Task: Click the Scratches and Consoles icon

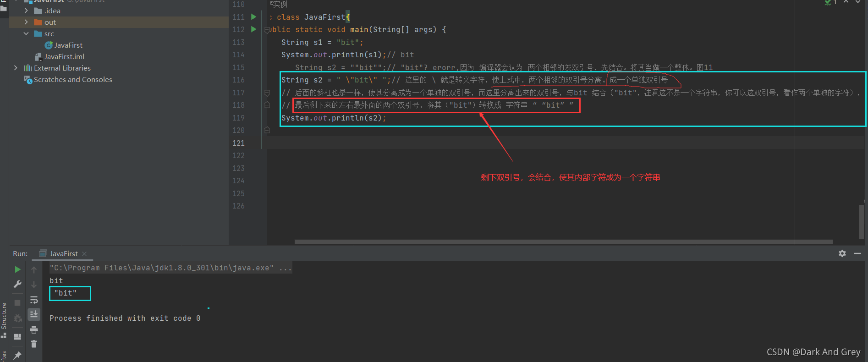Action: (x=27, y=80)
